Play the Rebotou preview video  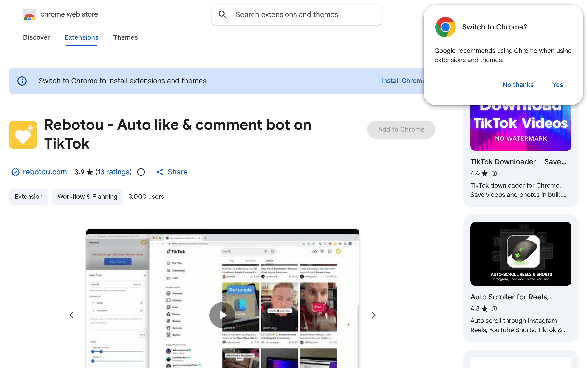click(x=222, y=315)
